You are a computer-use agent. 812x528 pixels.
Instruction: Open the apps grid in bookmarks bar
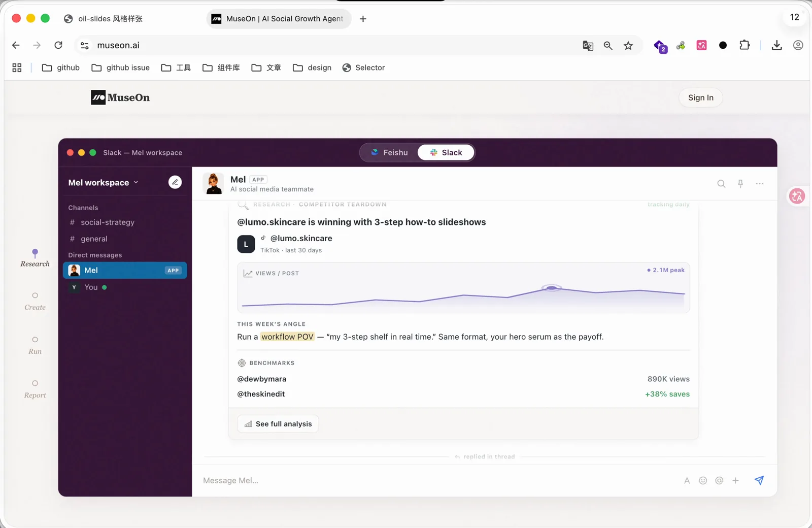point(17,68)
